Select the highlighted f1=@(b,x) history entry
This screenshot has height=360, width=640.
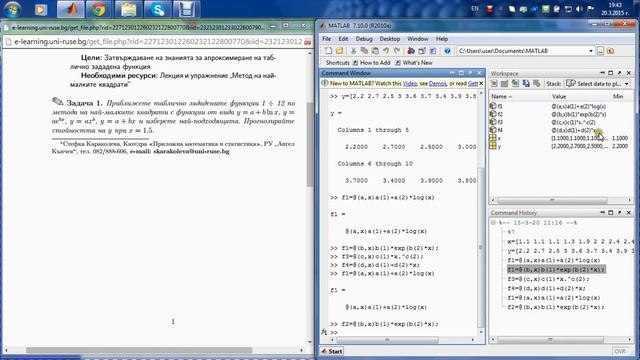[x=556, y=269]
